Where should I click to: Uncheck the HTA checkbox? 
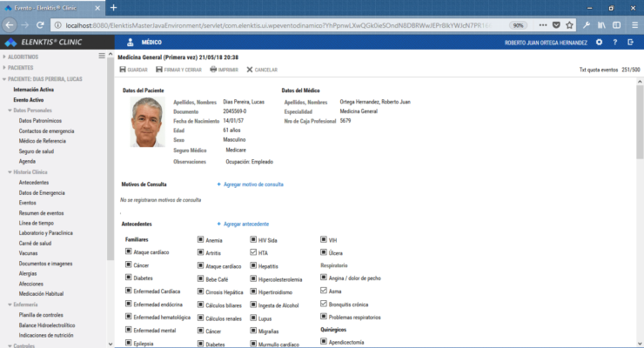[253, 252]
